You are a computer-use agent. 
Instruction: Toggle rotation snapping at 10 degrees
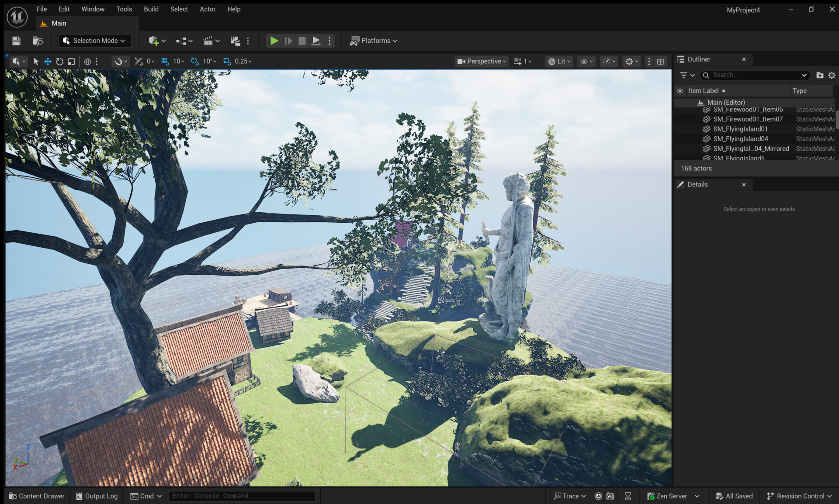click(x=195, y=62)
